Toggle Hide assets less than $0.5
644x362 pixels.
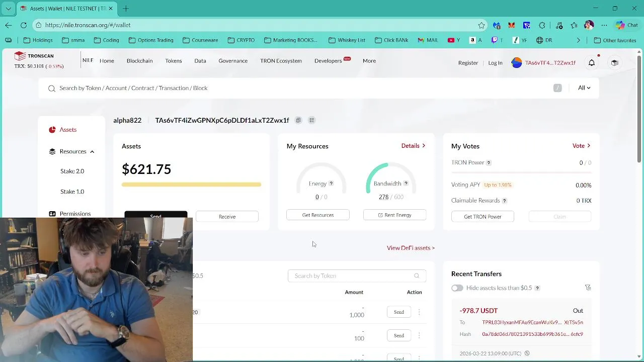457,288
